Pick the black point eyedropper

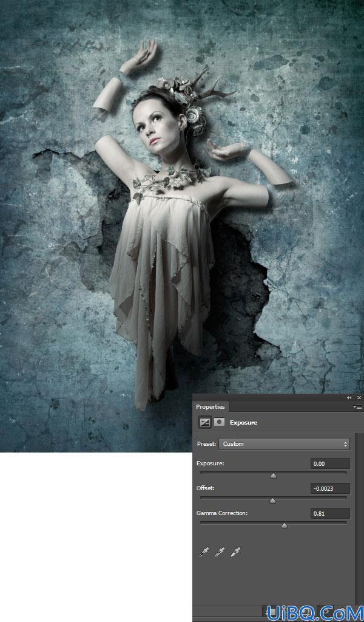[204, 552]
